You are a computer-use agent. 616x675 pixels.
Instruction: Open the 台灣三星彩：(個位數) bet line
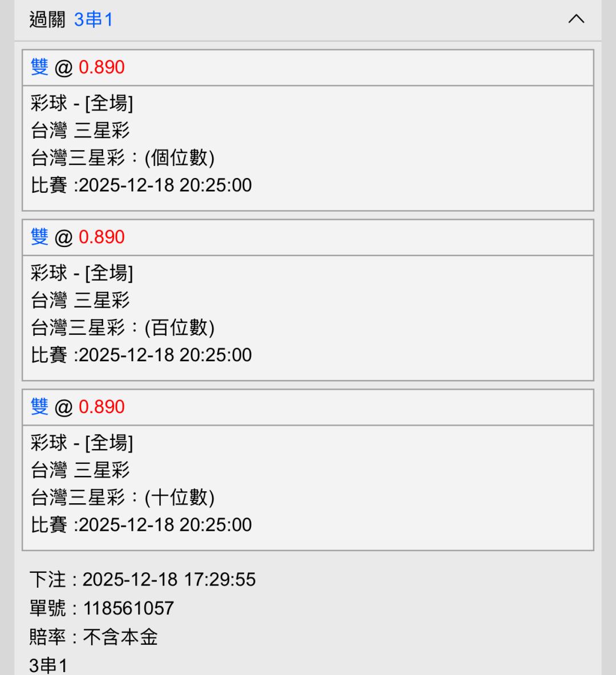(123, 158)
